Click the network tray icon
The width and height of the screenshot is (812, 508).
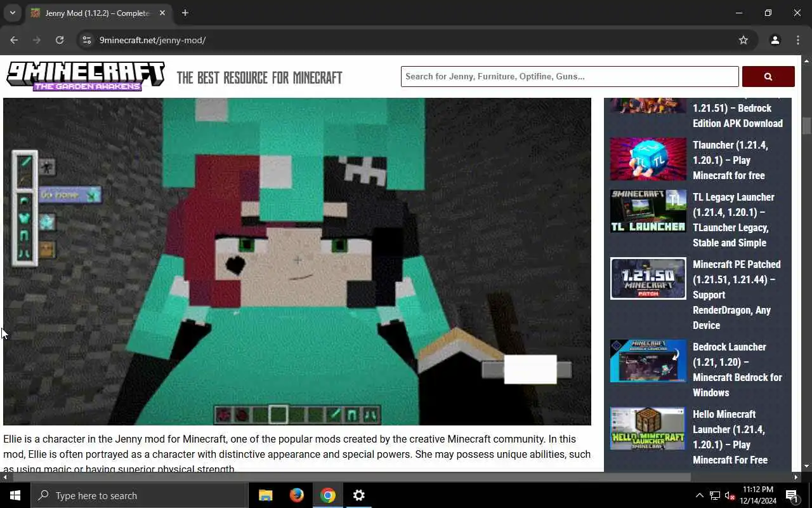click(714, 495)
